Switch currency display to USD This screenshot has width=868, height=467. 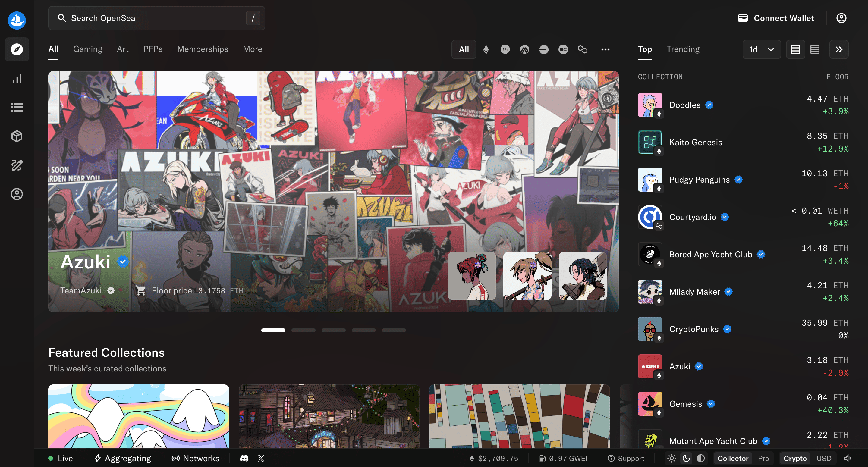823,458
